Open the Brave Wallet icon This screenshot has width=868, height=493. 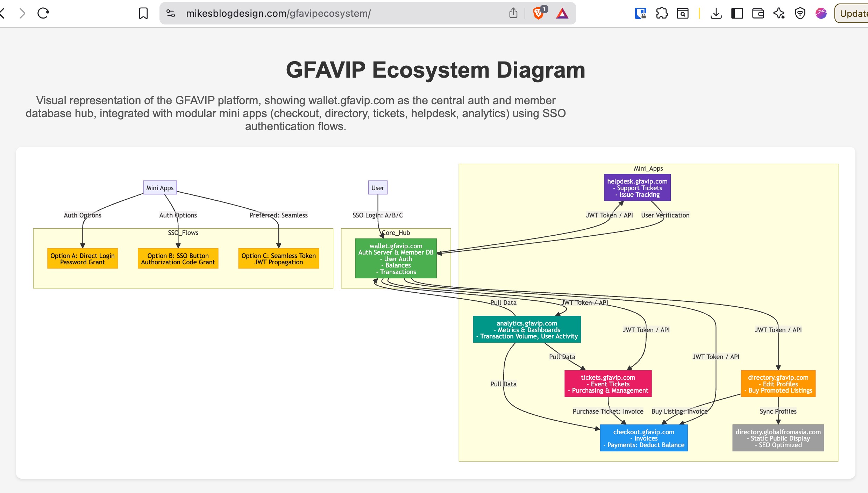(757, 13)
